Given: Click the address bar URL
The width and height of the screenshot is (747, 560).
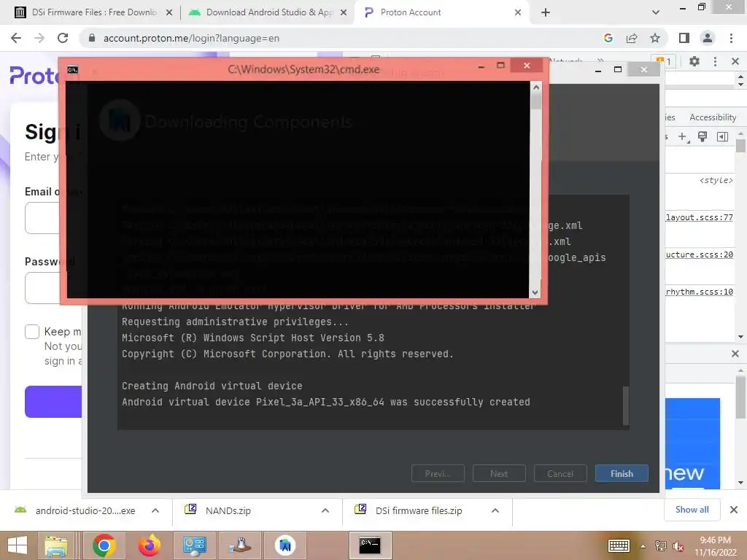Looking at the screenshot, I should coord(191,38).
